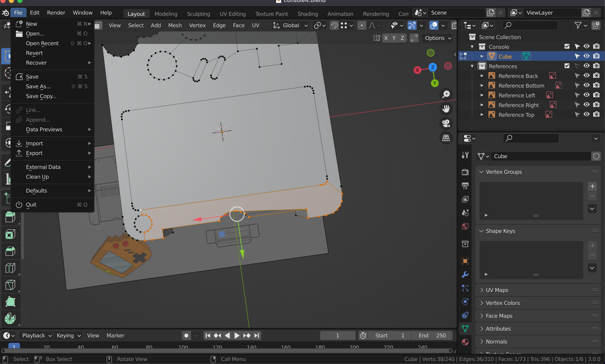Toggle camera view icon in viewport

click(x=446, y=123)
